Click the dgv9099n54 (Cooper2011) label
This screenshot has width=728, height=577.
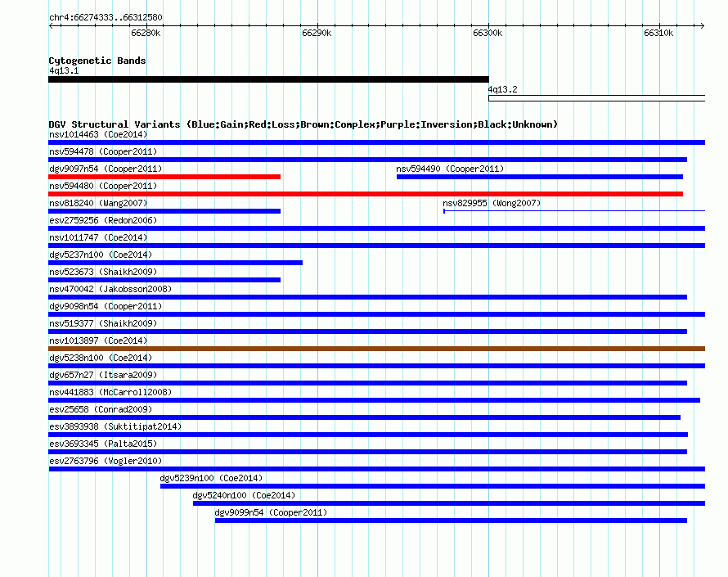point(271,513)
